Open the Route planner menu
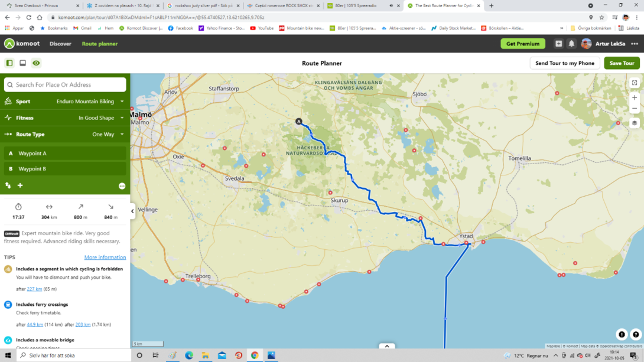This screenshot has height=362, width=644. [100, 44]
